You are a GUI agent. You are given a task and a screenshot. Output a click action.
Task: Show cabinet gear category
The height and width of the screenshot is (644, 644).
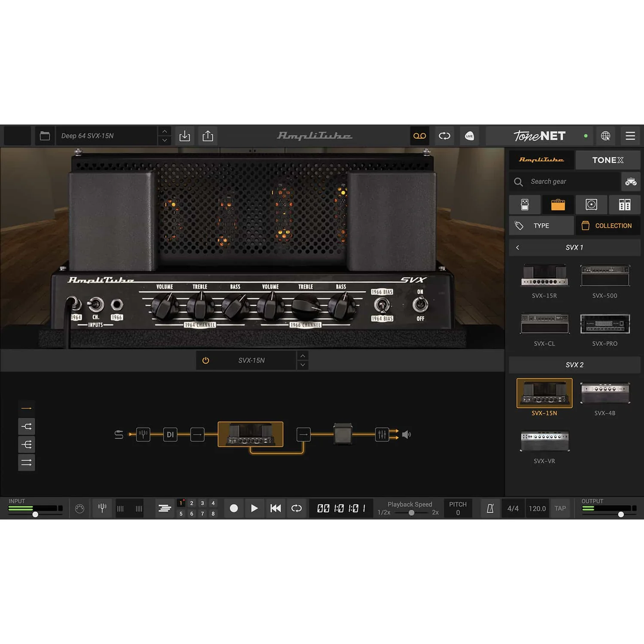(x=591, y=204)
